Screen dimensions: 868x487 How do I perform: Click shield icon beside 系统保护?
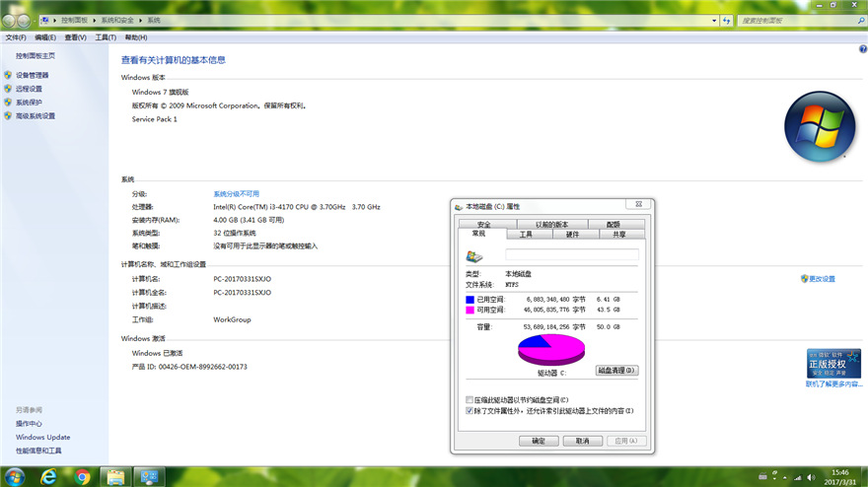pos(8,102)
